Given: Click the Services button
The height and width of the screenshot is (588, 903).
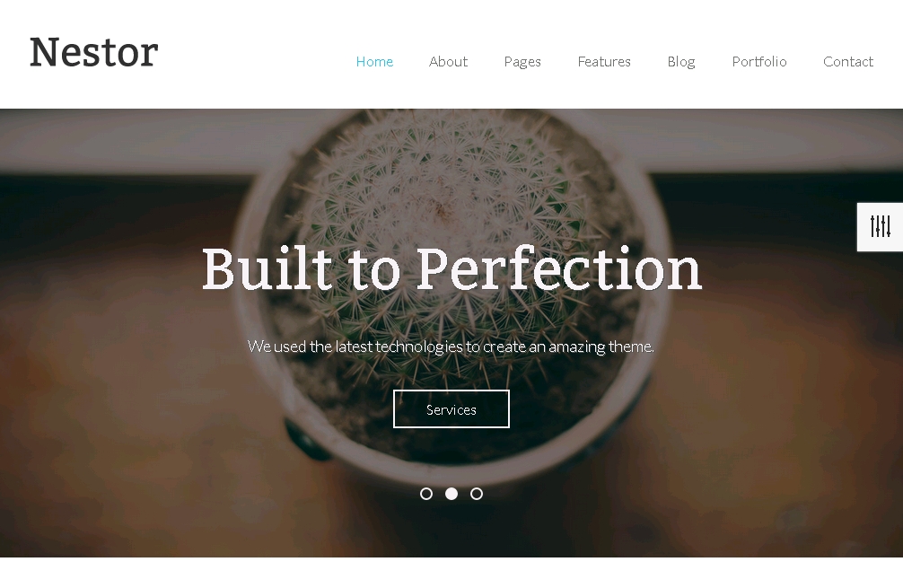Looking at the screenshot, I should click(451, 408).
